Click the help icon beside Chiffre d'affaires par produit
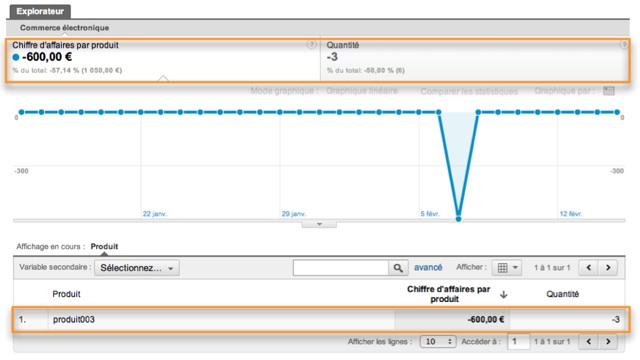The width and height of the screenshot is (640, 360). pos(311,44)
